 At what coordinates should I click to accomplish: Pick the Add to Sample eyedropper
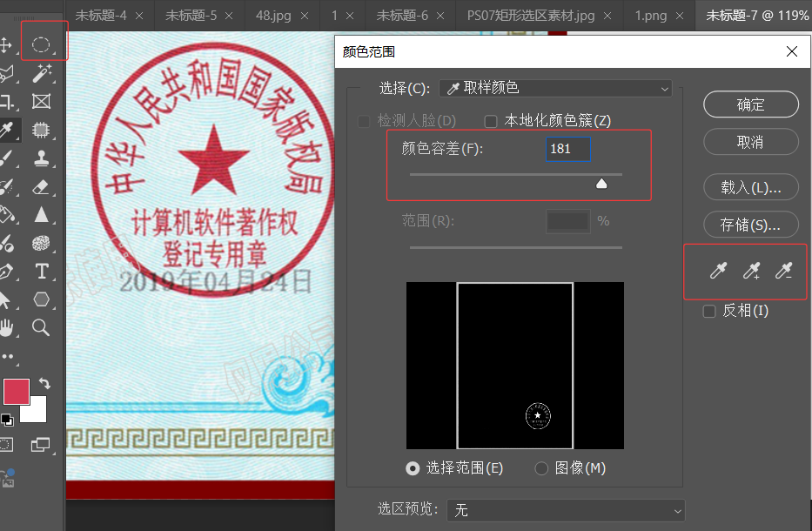(751, 271)
